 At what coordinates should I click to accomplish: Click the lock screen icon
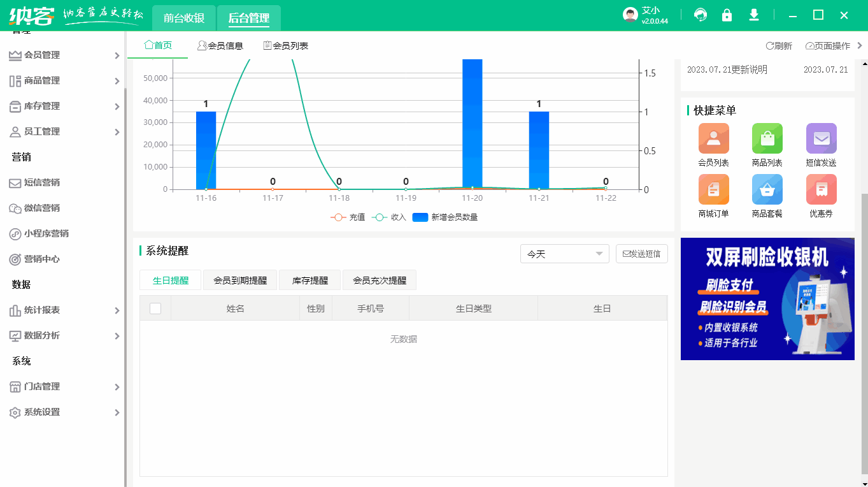pyautogui.click(x=727, y=14)
